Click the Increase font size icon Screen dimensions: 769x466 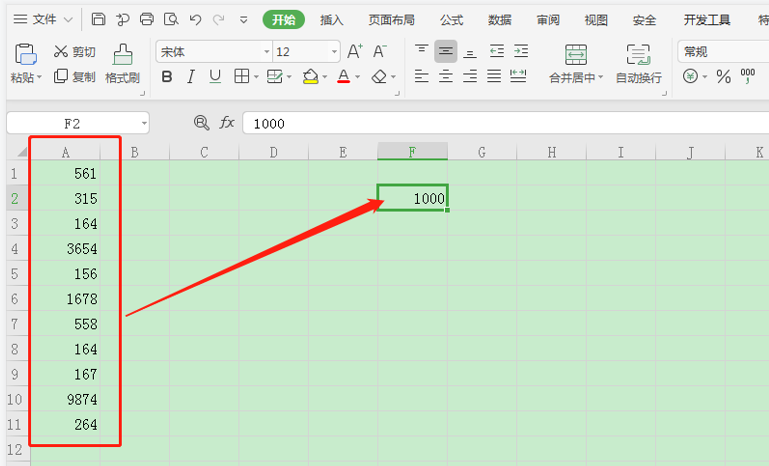[x=355, y=51]
